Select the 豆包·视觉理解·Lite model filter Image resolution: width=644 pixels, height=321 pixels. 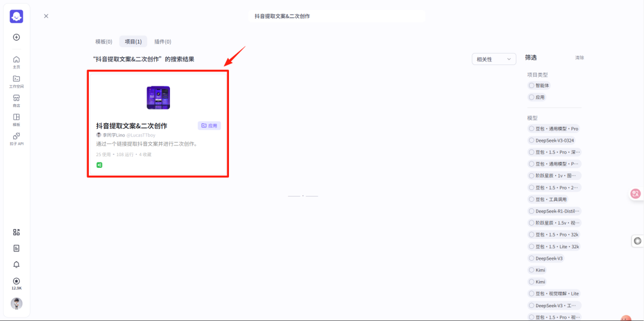pos(554,294)
